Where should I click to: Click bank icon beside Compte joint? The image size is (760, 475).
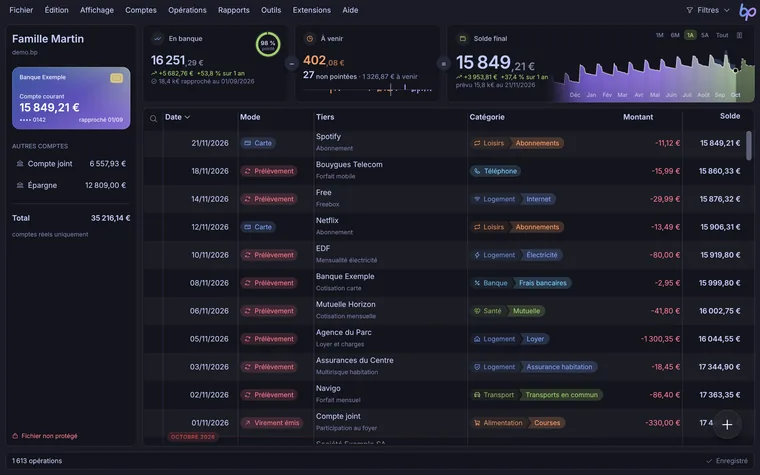[x=20, y=164]
